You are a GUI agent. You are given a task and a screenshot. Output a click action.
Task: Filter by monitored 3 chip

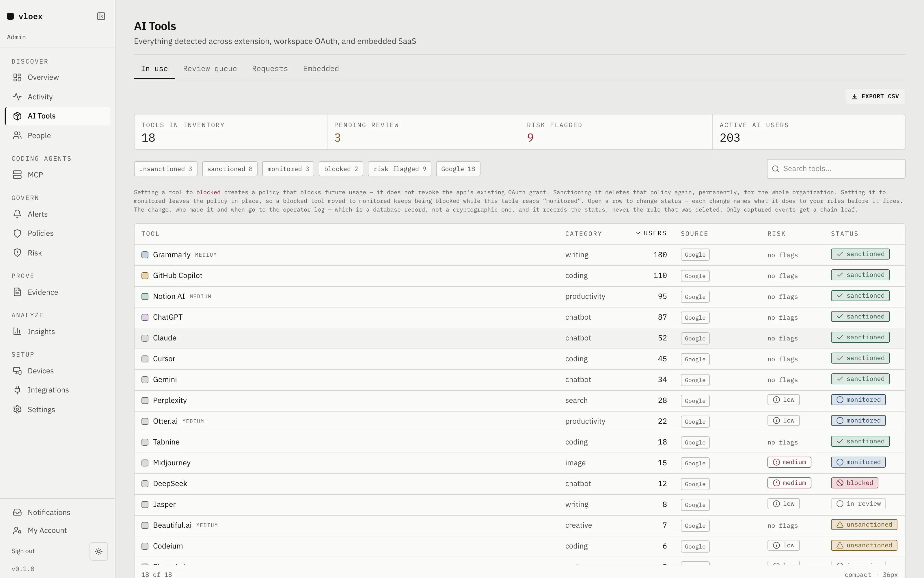pos(288,169)
